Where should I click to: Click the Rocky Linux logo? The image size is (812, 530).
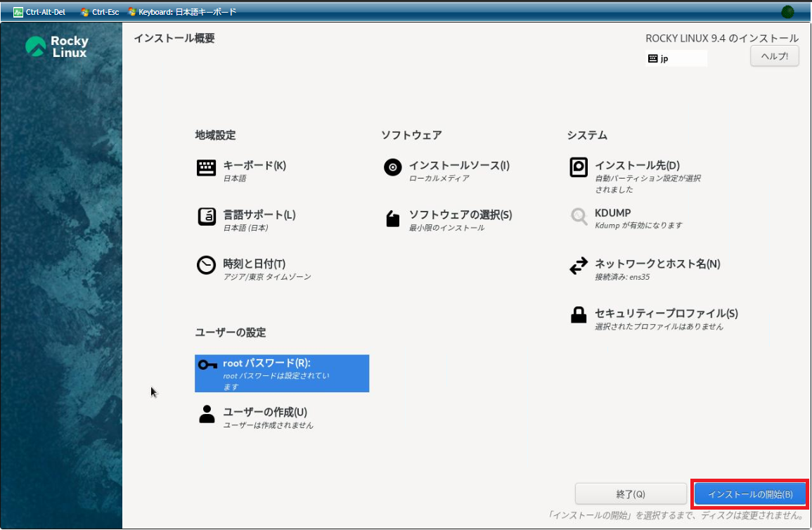tap(57, 46)
